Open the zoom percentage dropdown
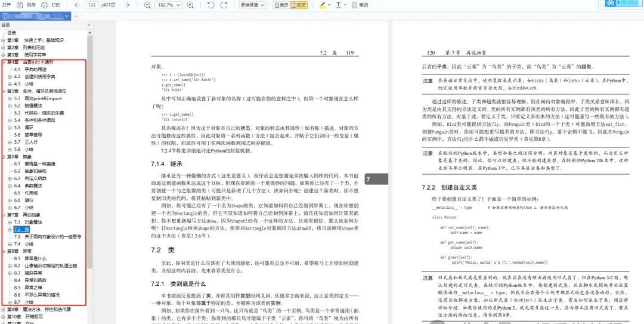Image resolution: width=644 pixels, height=324 pixels. [169, 5]
